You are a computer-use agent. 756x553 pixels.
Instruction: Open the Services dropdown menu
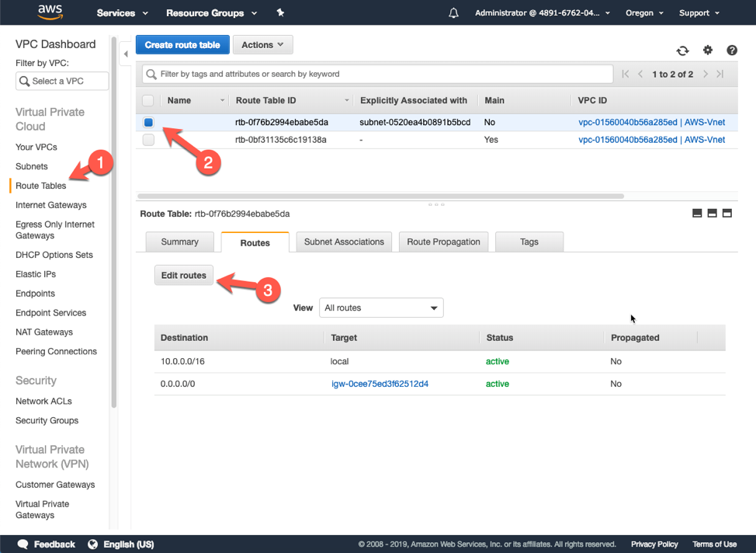pos(122,13)
